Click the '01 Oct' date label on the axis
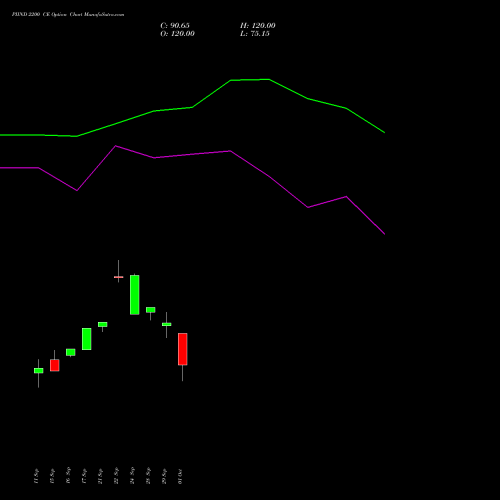Image resolution: width=500 pixels, height=500 pixels. [x=180, y=476]
